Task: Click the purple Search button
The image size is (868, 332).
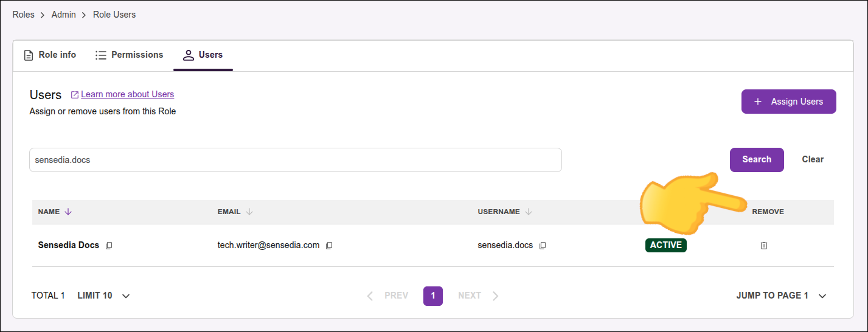Action: point(756,159)
